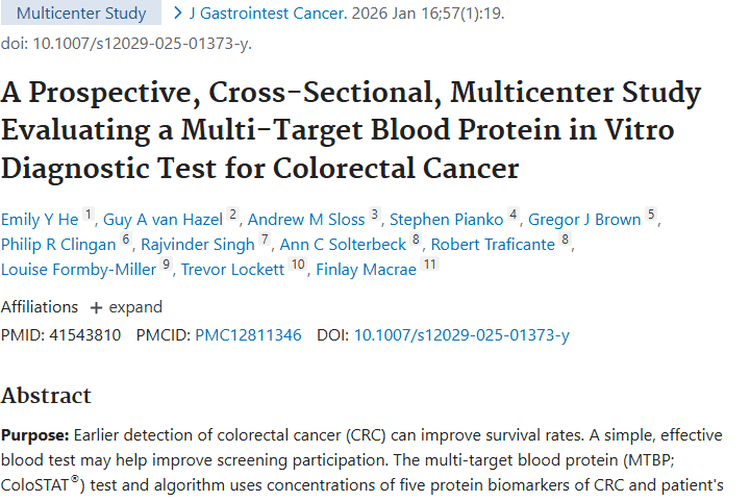Open author Guy A van Hazel's link
750x500 pixels.
coord(164,219)
